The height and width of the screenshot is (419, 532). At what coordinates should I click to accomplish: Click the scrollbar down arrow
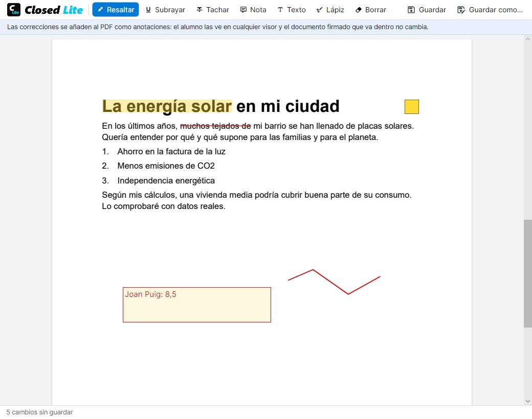[x=527, y=401]
